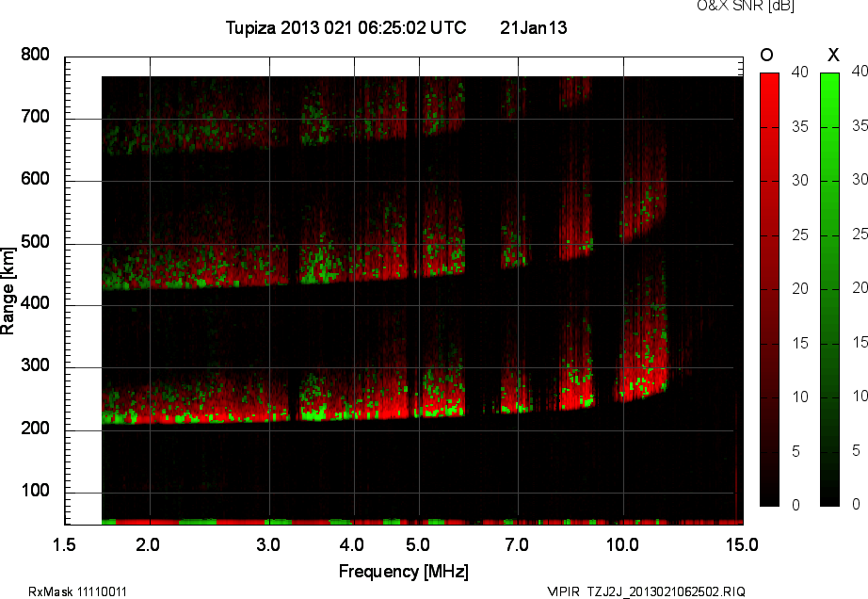Click the 'O' label above the red bar
The image size is (868, 599).
coord(766,55)
